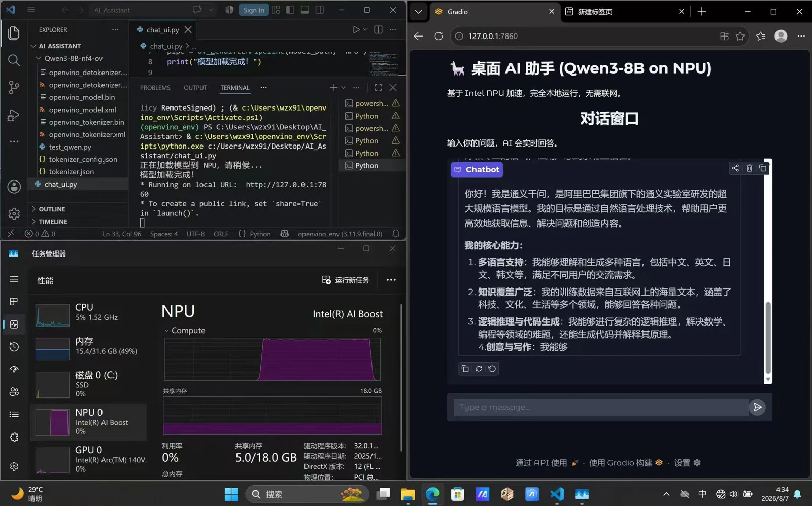Open 通过 API 使用 link
Image resolution: width=812 pixels, height=506 pixels.
coord(547,463)
